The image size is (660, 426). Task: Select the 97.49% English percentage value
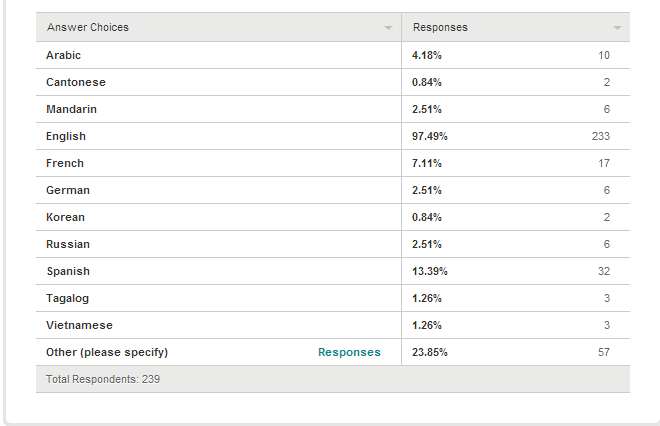pos(429,136)
